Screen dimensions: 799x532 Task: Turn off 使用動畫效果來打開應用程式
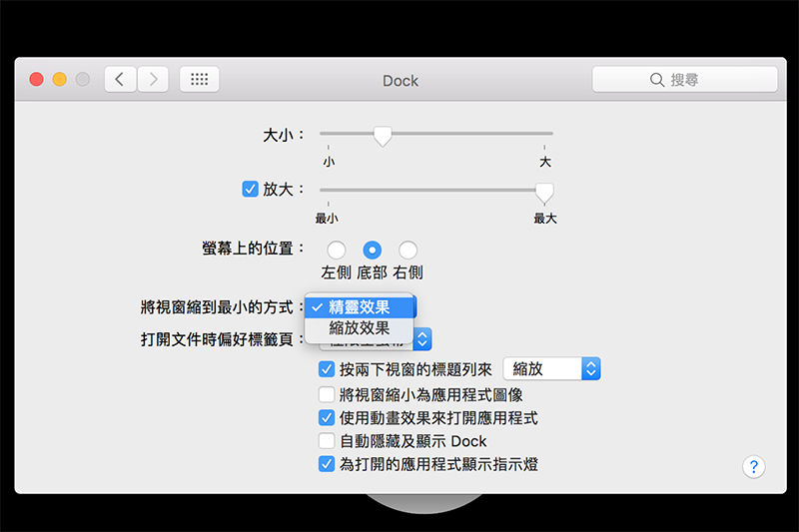coord(326,418)
